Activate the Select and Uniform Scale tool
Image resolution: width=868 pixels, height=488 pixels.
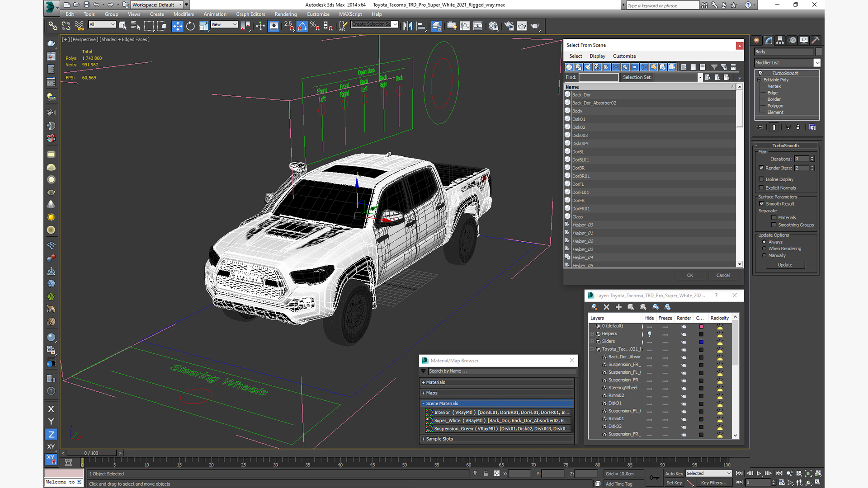click(203, 26)
